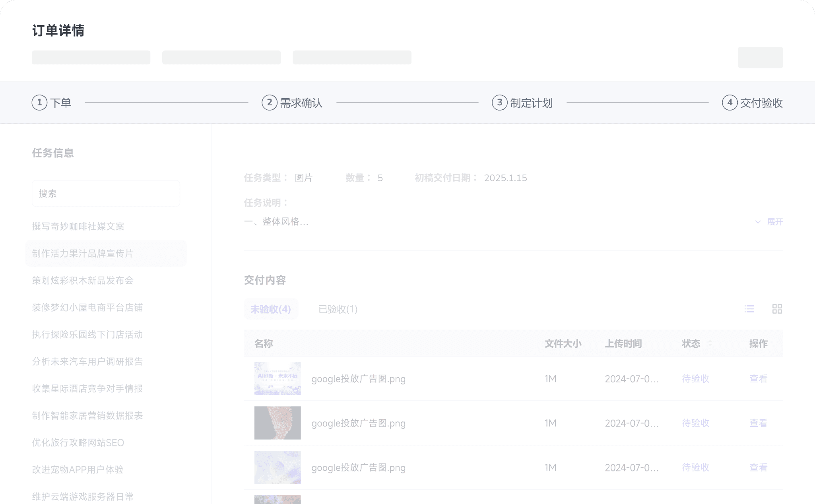
Task: Click the 搜索 task search field
Action: tap(106, 194)
